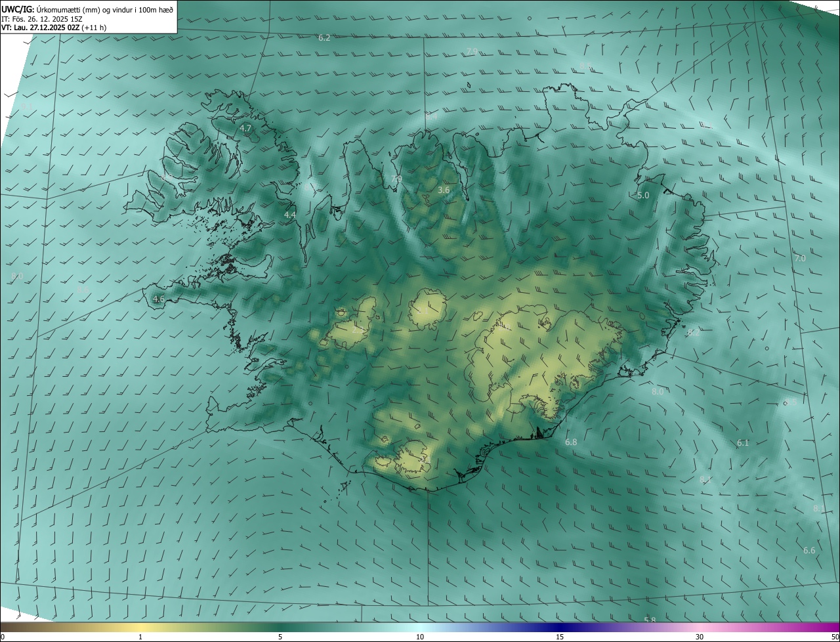Click the map value 6.8
This screenshot has height=642, width=840.
click(571, 442)
